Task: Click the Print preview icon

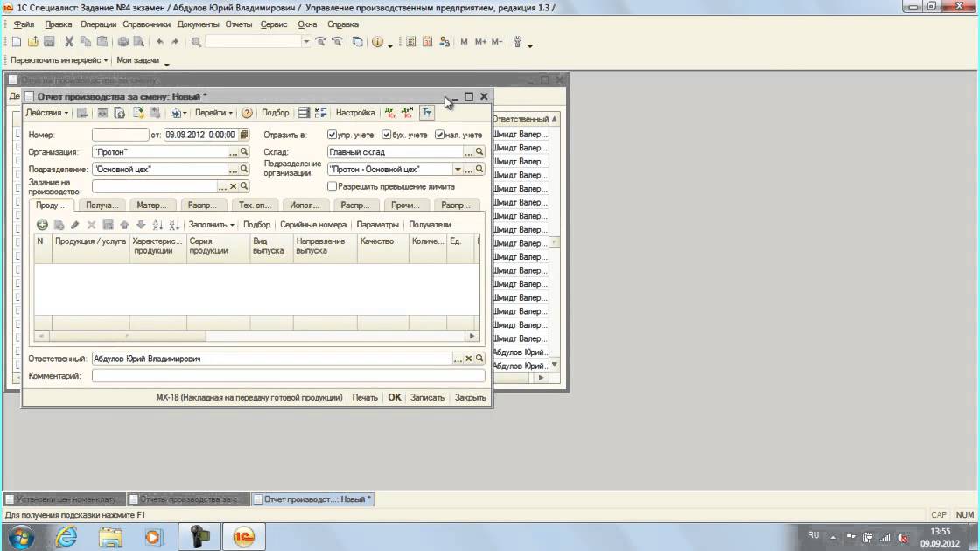Action: [x=139, y=42]
